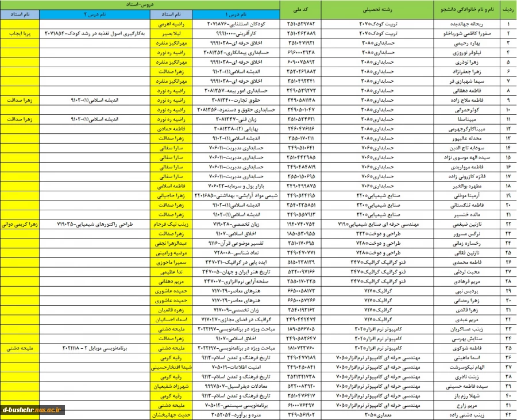Select student name 'زینب دشتی زاده'
This screenshot has width=517, height=420.
pos(466,415)
